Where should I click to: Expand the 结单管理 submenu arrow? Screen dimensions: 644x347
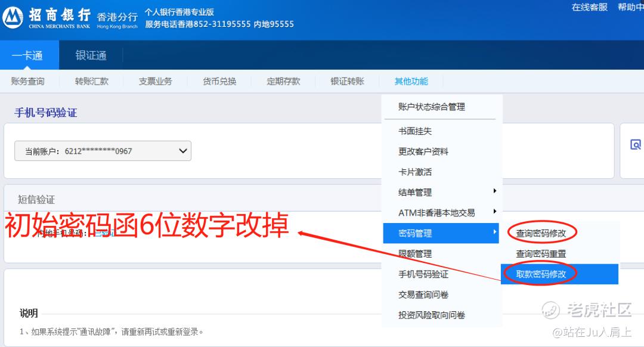click(x=495, y=191)
